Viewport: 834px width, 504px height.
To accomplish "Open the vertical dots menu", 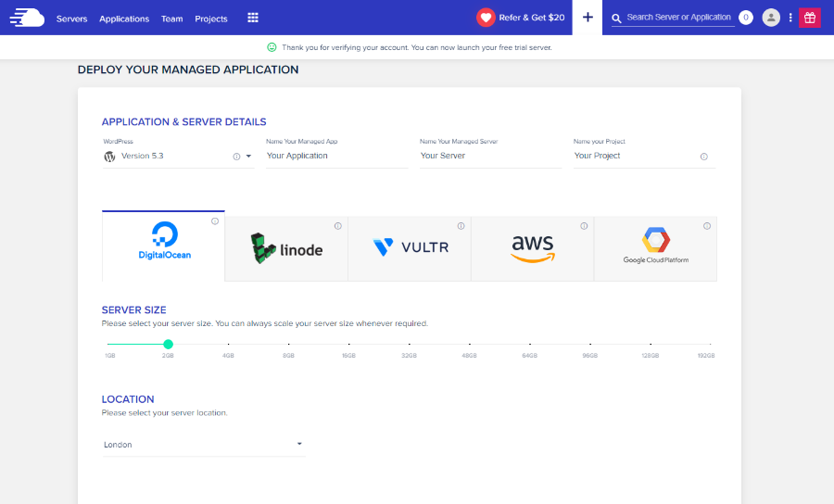I will (x=790, y=18).
